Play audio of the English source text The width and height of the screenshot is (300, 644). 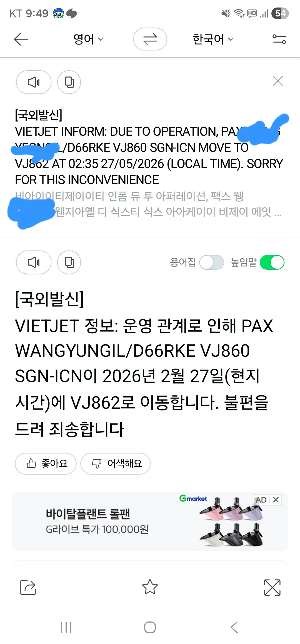pyautogui.click(x=34, y=82)
